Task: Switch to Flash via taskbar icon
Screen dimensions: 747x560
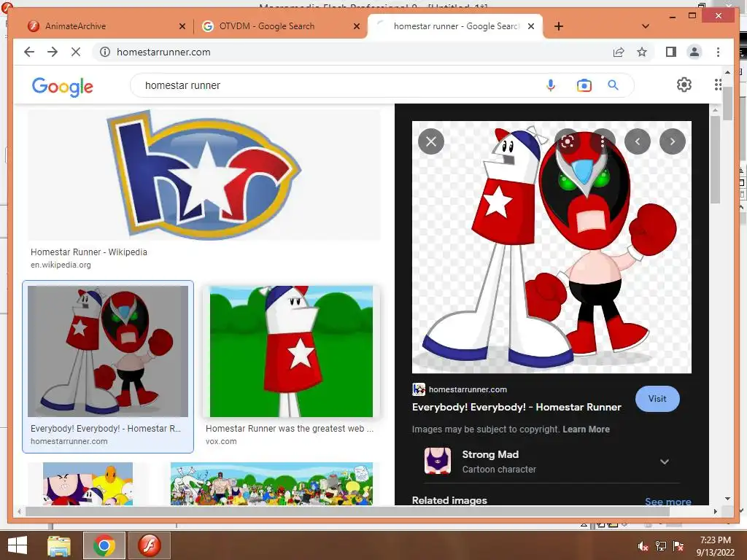Action: point(150,545)
